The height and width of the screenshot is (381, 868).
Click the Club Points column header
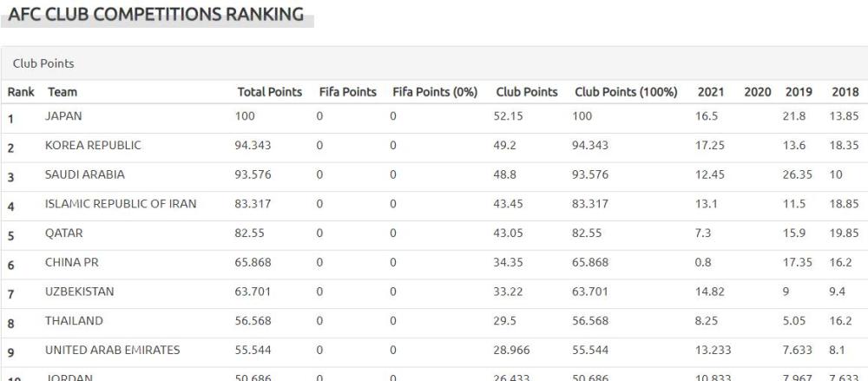(527, 92)
